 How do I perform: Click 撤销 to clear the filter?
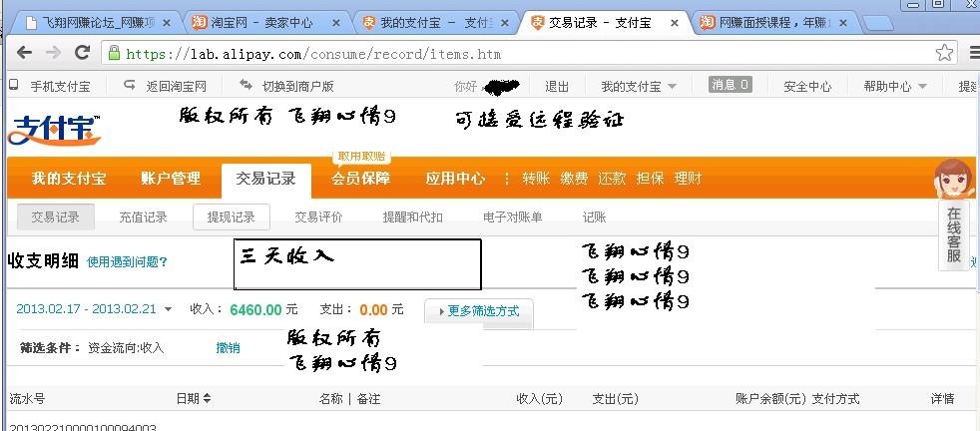pyautogui.click(x=228, y=348)
